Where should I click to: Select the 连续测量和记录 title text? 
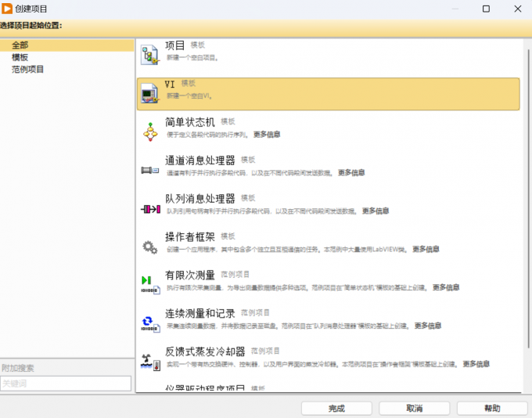tap(200, 313)
